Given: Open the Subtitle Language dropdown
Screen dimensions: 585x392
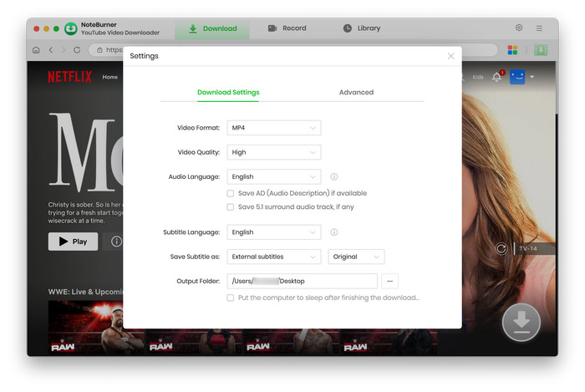Looking at the screenshot, I should tap(274, 232).
